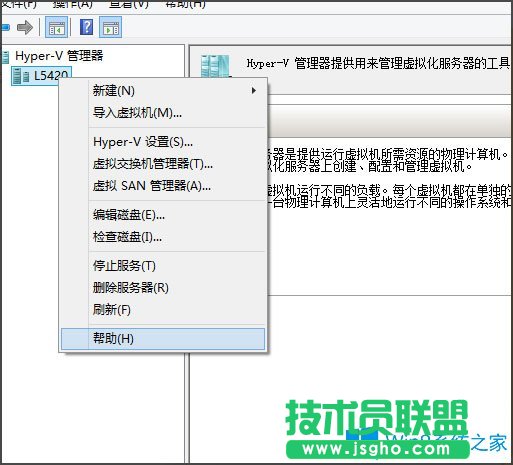Open the 操作(A) menu in menu bar
This screenshot has height=465, width=513.
(72, 4)
